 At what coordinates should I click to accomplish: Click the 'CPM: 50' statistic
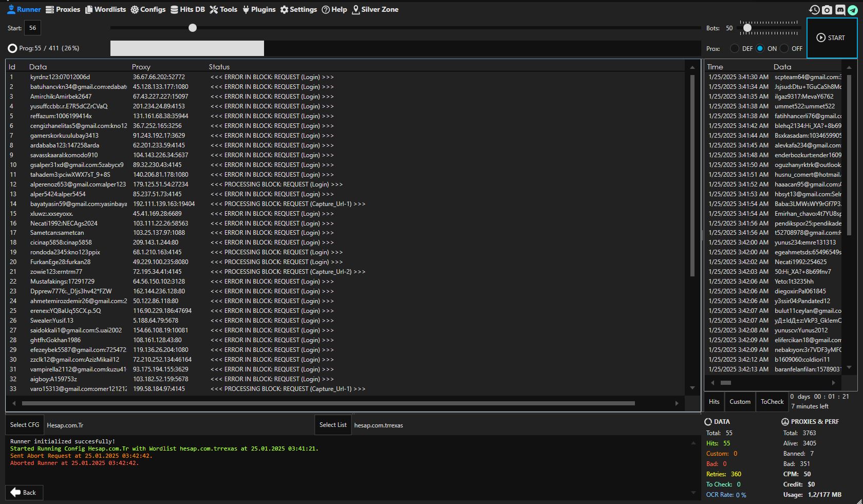797,474
